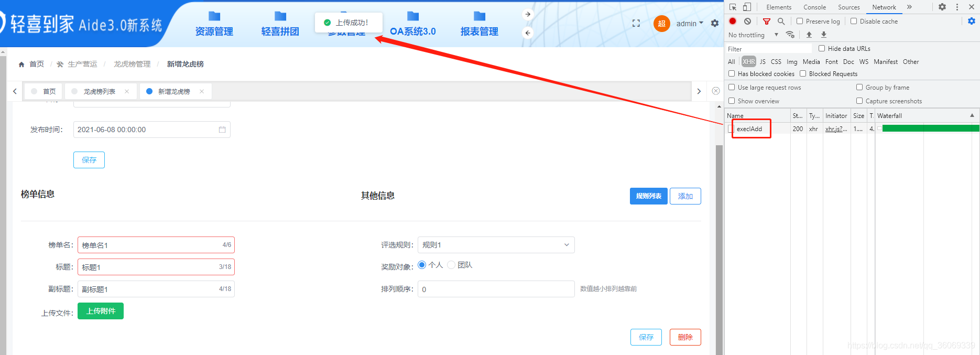Toggle the network filter funnel icon
980x355 pixels.
pos(767,21)
